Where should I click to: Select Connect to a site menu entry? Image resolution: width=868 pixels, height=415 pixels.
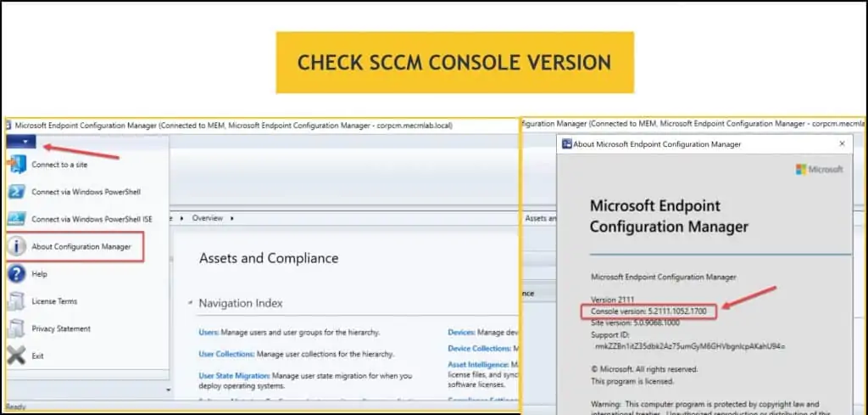[59, 165]
